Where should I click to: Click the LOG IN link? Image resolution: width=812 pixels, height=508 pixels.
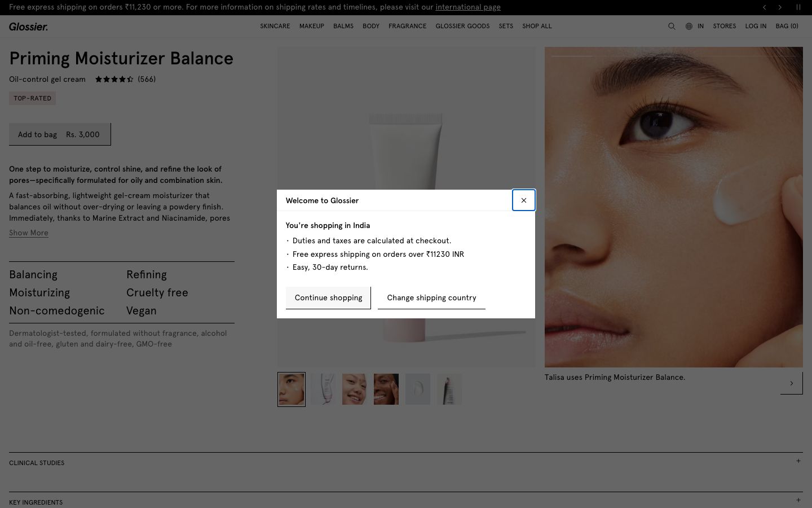tap(756, 26)
